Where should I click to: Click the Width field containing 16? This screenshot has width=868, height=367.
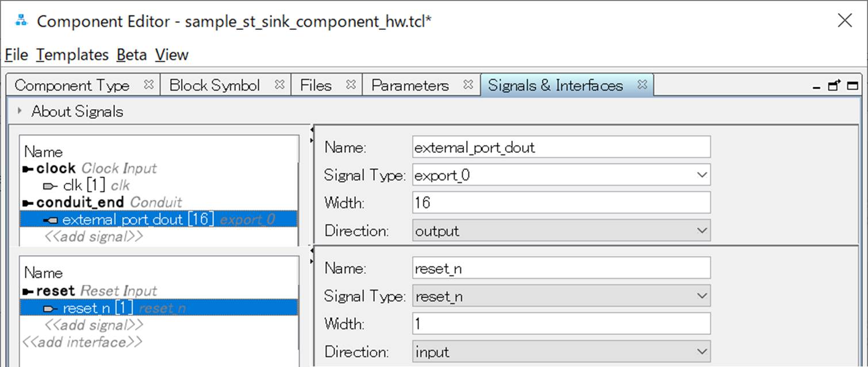pyautogui.click(x=562, y=202)
